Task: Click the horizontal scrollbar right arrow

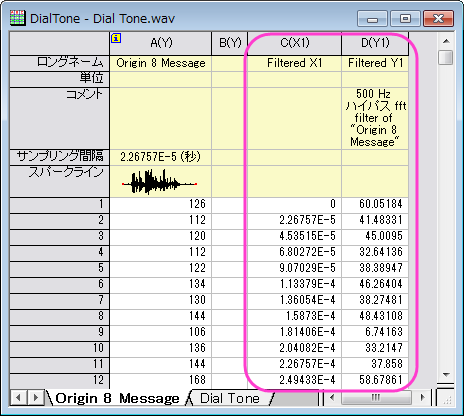Action: pos(423,397)
